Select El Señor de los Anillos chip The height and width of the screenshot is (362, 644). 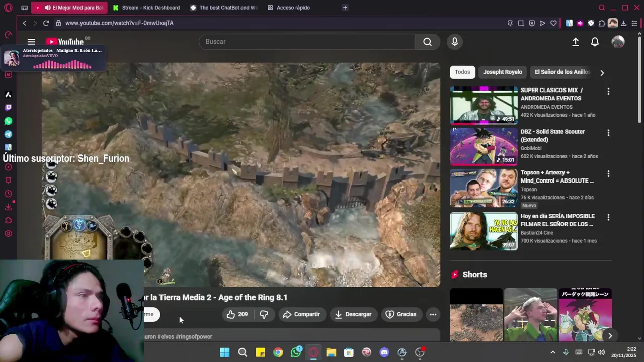coord(562,72)
